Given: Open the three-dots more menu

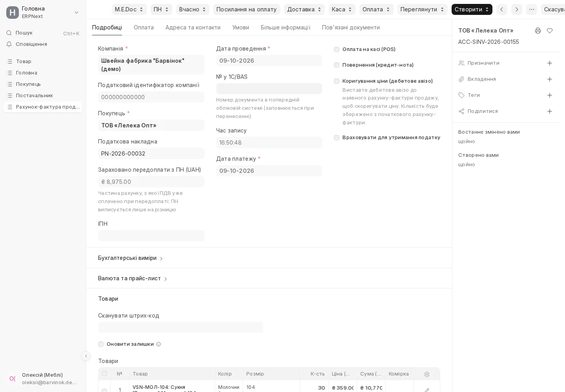Looking at the screenshot, I should tap(532, 9).
